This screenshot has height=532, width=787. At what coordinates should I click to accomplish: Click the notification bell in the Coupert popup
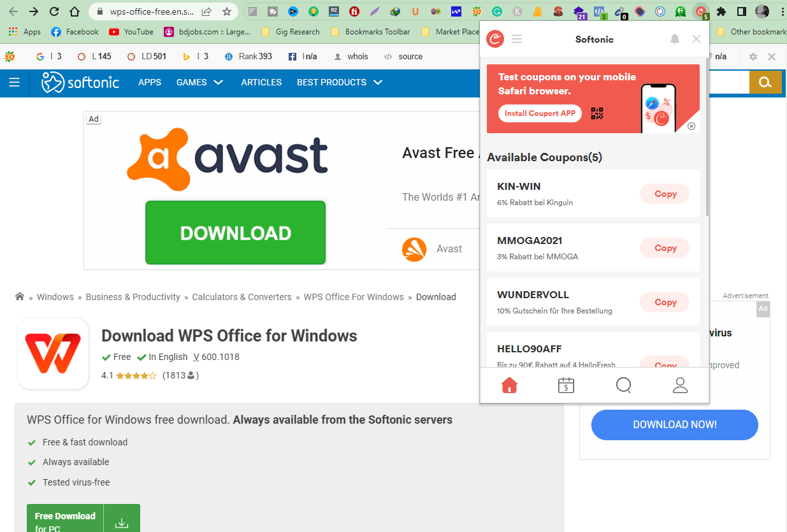pyautogui.click(x=675, y=38)
